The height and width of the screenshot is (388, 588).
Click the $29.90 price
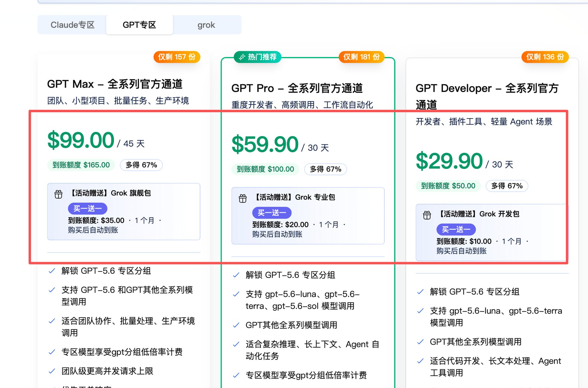(449, 161)
